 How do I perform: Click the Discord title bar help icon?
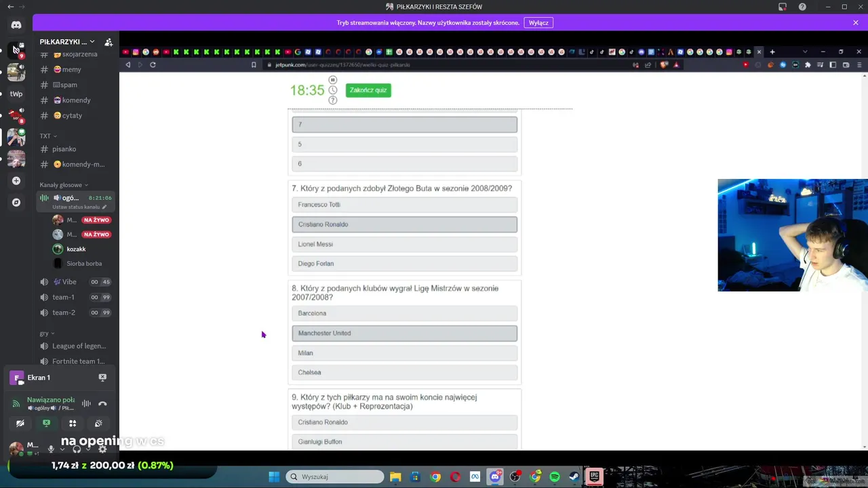(x=802, y=7)
